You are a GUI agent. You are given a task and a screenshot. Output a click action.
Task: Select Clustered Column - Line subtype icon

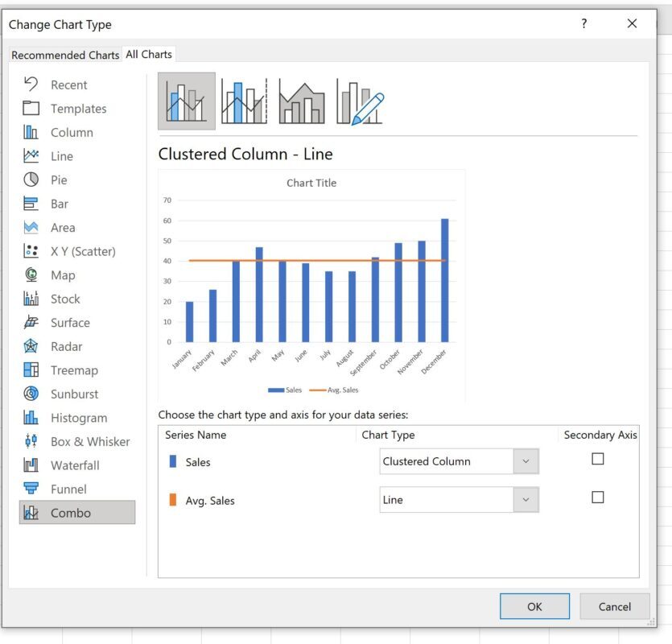tap(187, 101)
